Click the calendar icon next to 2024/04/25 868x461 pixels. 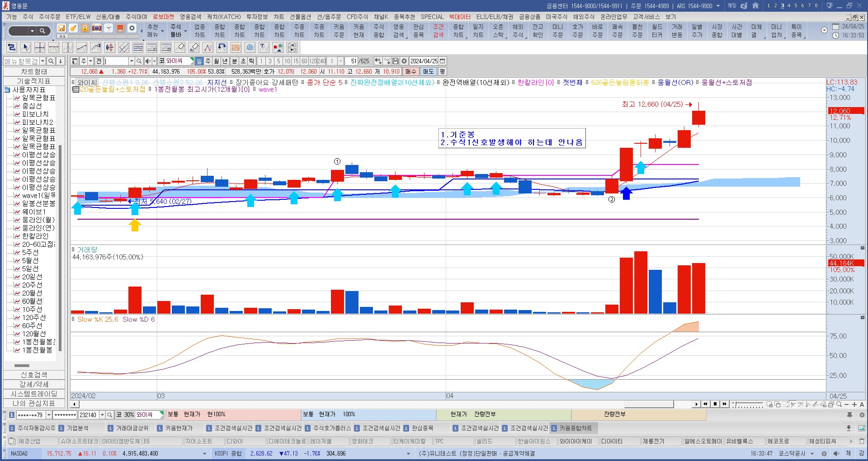coord(443,61)
